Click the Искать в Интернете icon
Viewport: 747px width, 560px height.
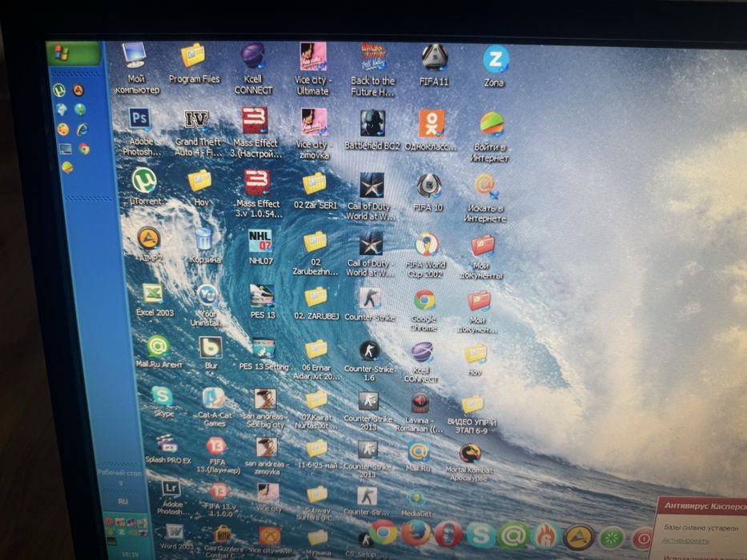tap(485, 198)
